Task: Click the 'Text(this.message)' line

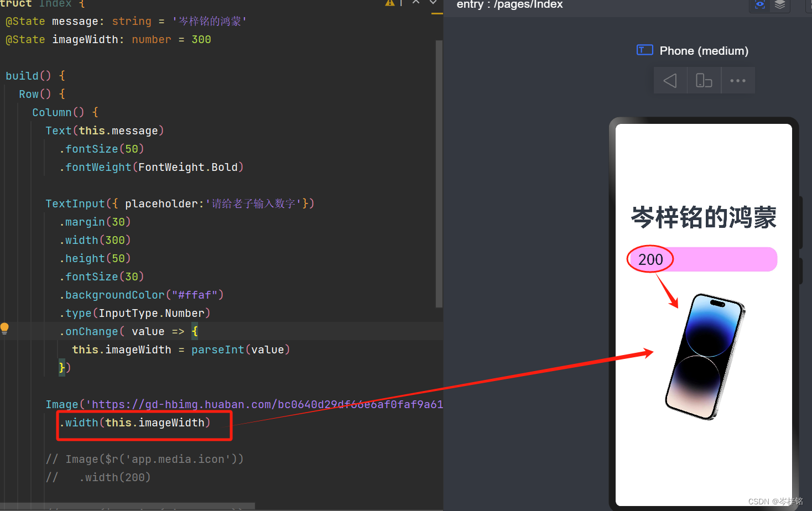Action: click(105, 131)
